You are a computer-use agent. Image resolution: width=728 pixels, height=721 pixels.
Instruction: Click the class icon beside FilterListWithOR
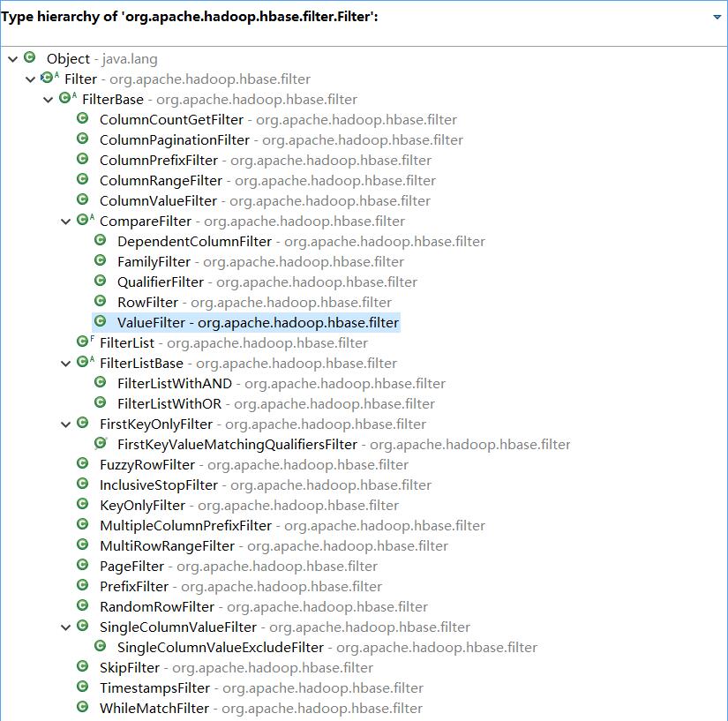(x=101, y=402)
